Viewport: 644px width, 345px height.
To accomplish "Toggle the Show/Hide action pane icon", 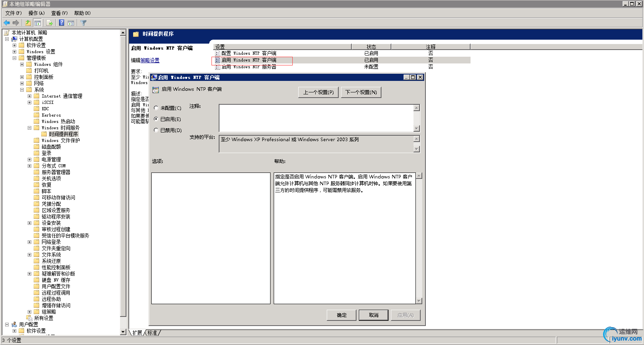I will pyautogui.click(x=71, y=23).
